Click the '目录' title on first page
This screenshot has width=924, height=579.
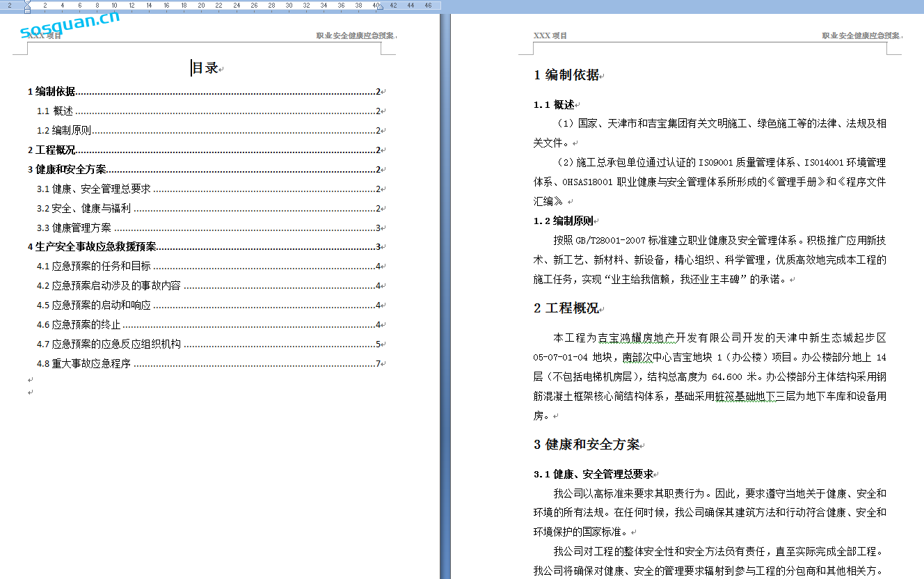[x=205, y=68]
